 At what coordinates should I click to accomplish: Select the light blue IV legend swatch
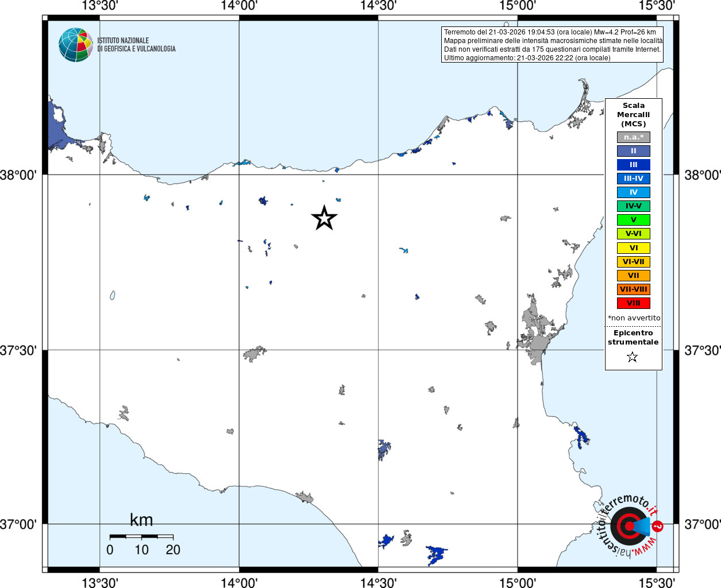coord(634,192)
